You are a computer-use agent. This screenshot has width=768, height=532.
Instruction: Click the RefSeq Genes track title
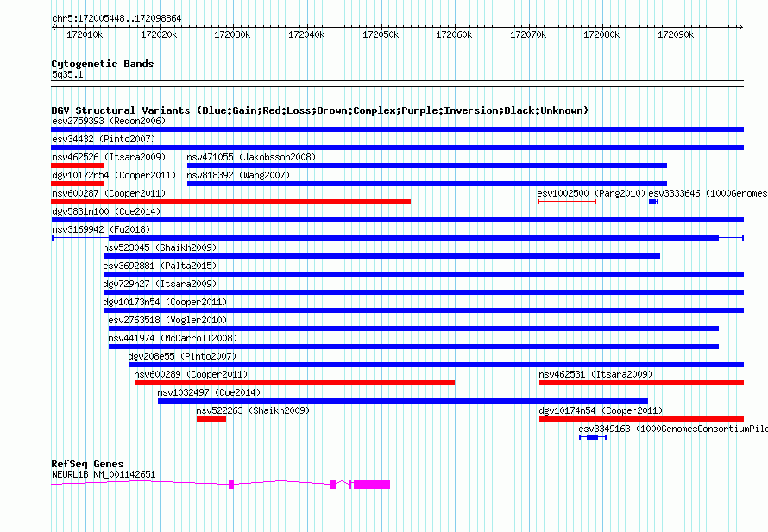87,464
